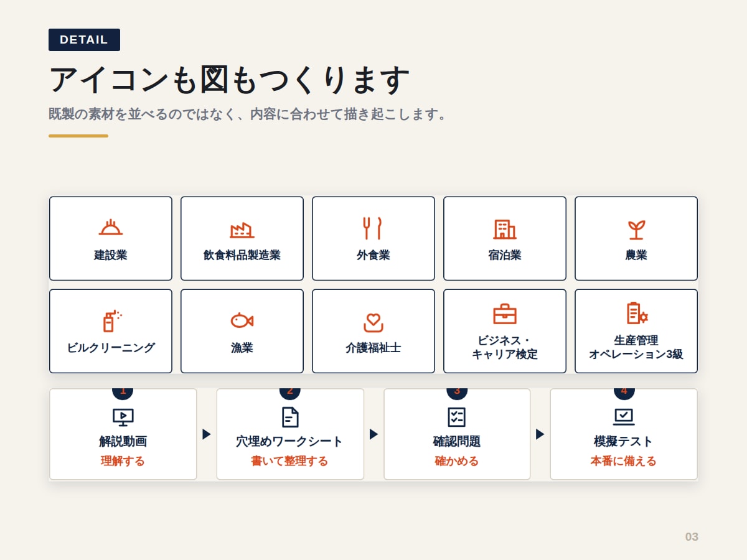747x560 pixels.
Task: Click the 介護福祉士 label
Action: tap(374, 348)
